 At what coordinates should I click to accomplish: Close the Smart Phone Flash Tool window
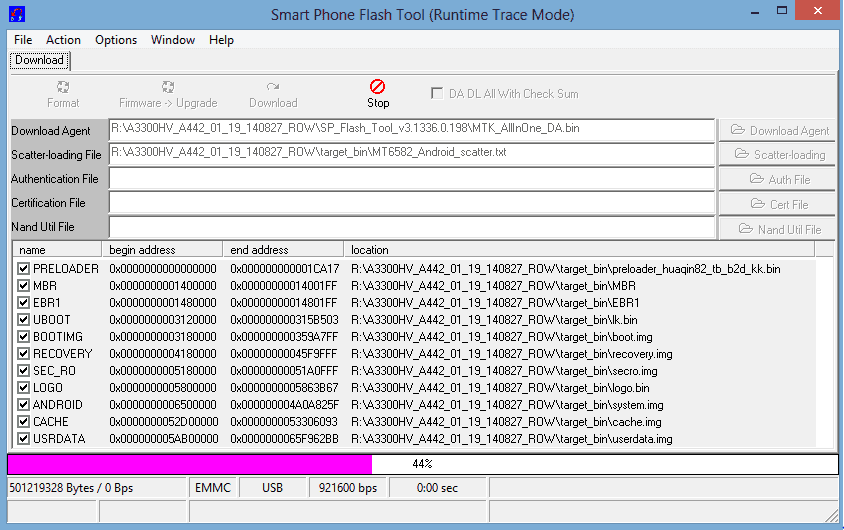click(818, 11)
